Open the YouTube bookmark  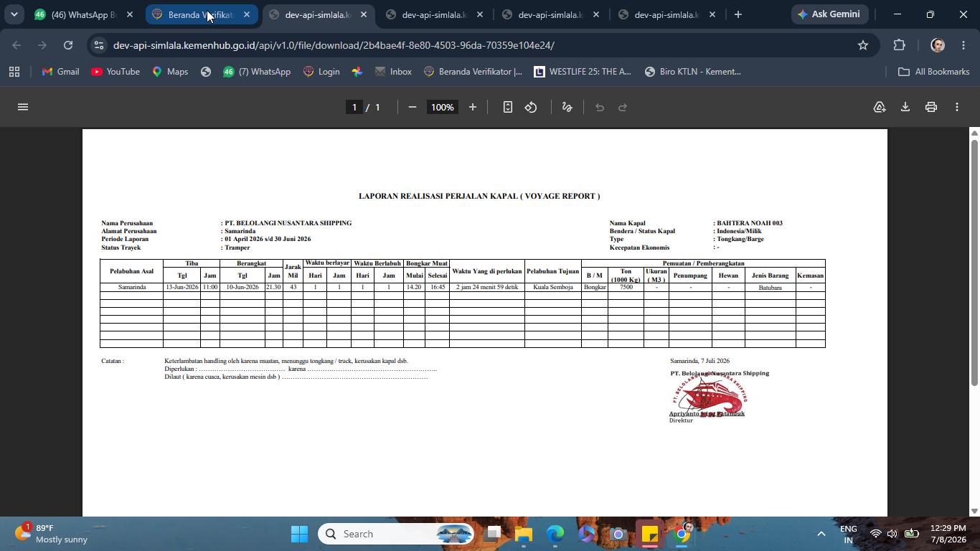[116, 72]
